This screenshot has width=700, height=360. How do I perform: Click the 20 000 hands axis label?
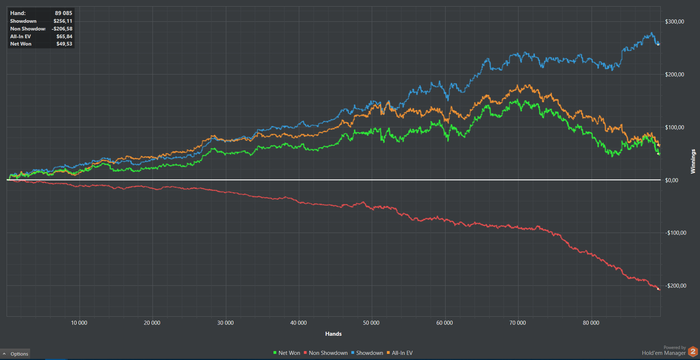152,322
